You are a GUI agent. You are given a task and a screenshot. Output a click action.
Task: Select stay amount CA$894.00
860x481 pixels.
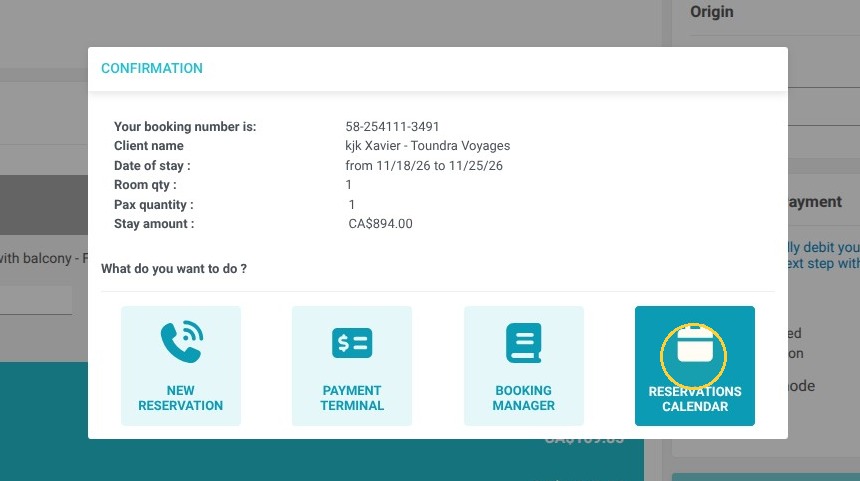[x=381, y=224]
